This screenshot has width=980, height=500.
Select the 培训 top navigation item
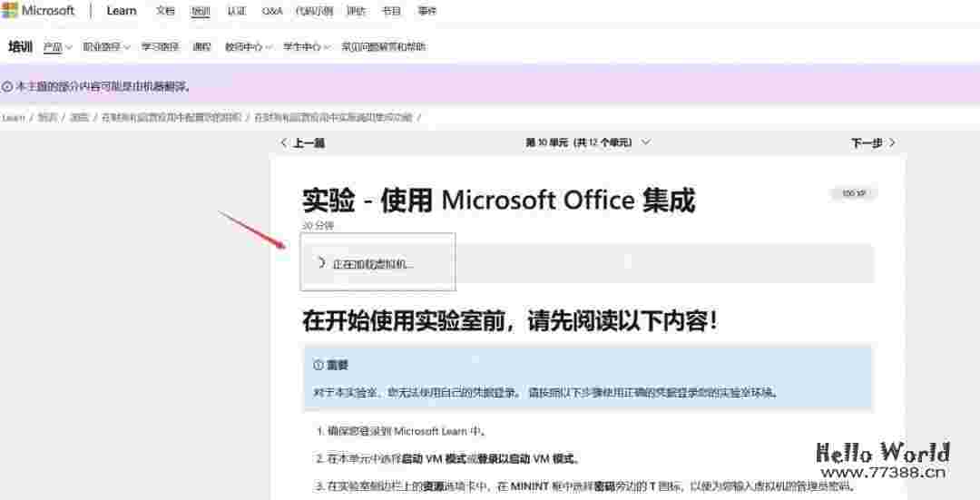201,11
